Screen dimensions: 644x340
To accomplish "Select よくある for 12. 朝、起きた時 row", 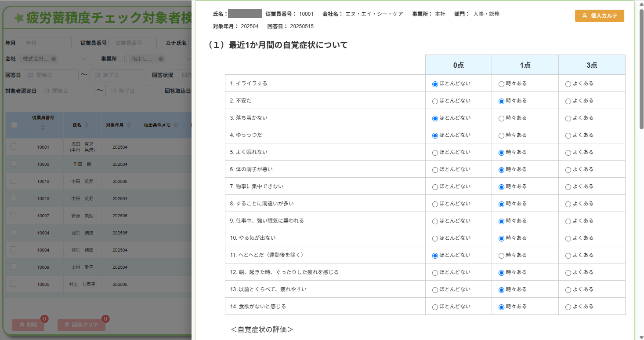I will tap(568, 273).
